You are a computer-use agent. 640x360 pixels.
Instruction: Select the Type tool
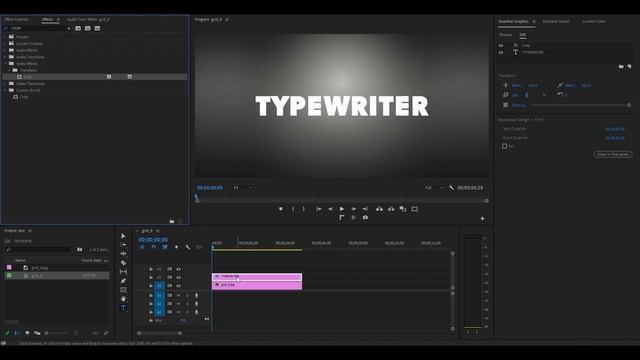click(123, 308)
